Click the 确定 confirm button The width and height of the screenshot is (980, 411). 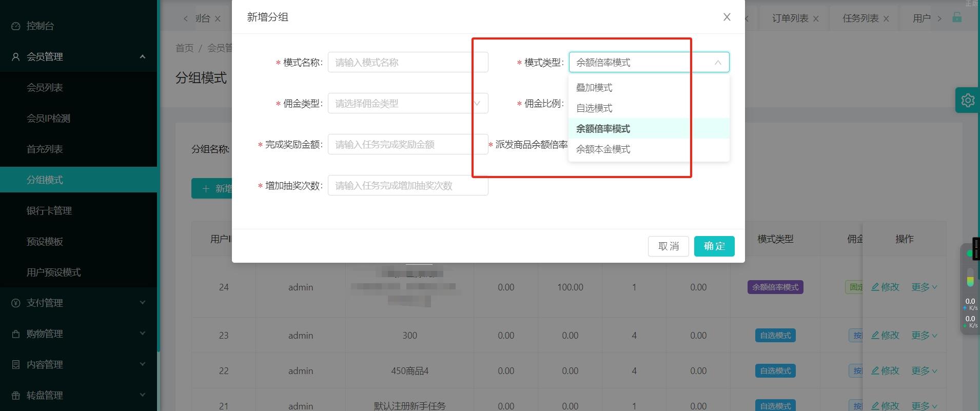[714, 246]
